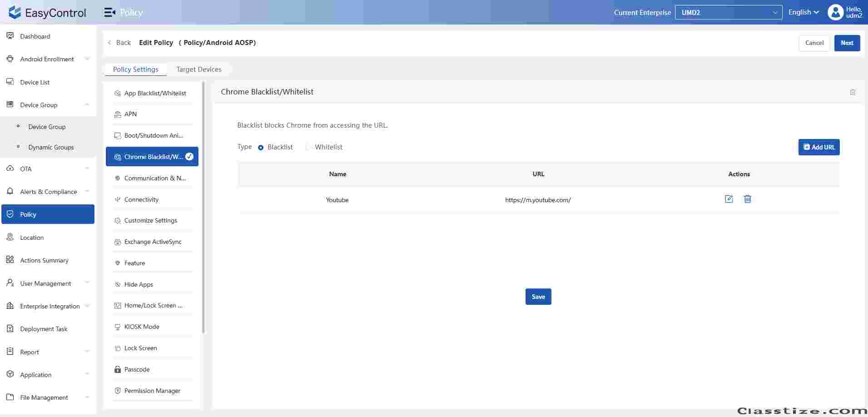Open the Current Enterprise UMD2 dropdown

(x=728, y=12)
